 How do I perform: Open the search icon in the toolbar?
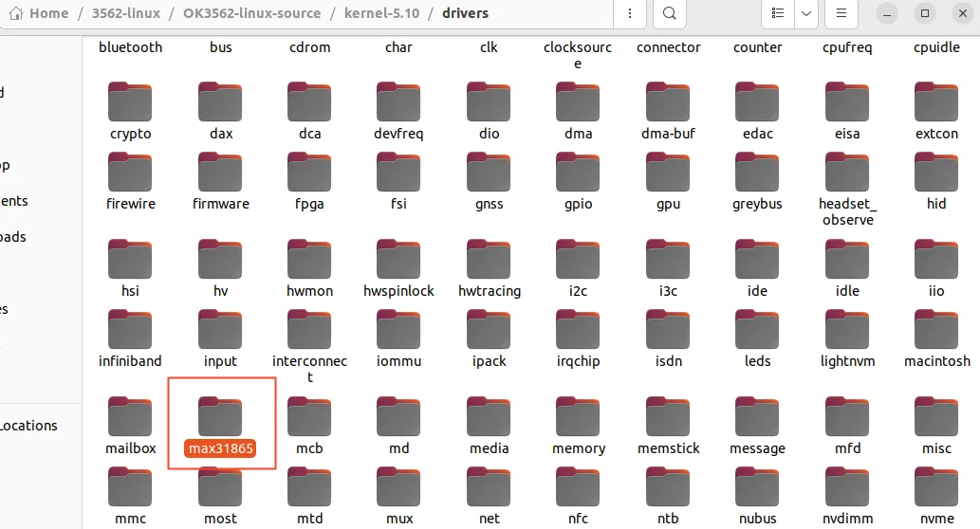click(x=670, y=13)
